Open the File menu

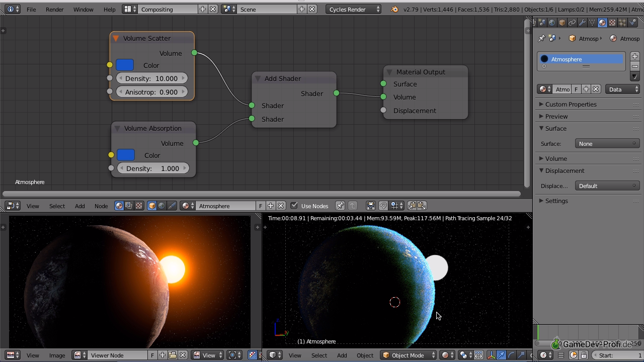pyautogui.click(x=31, y=10)
